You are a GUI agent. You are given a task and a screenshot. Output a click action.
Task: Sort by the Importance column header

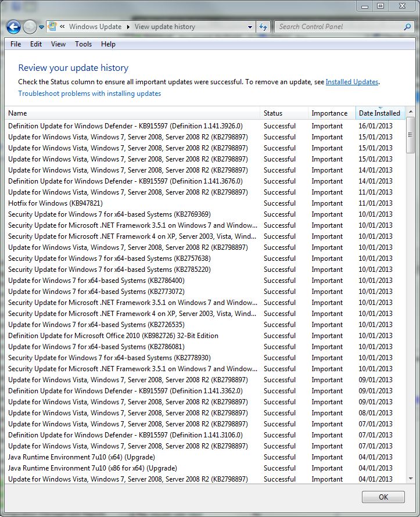332,113
